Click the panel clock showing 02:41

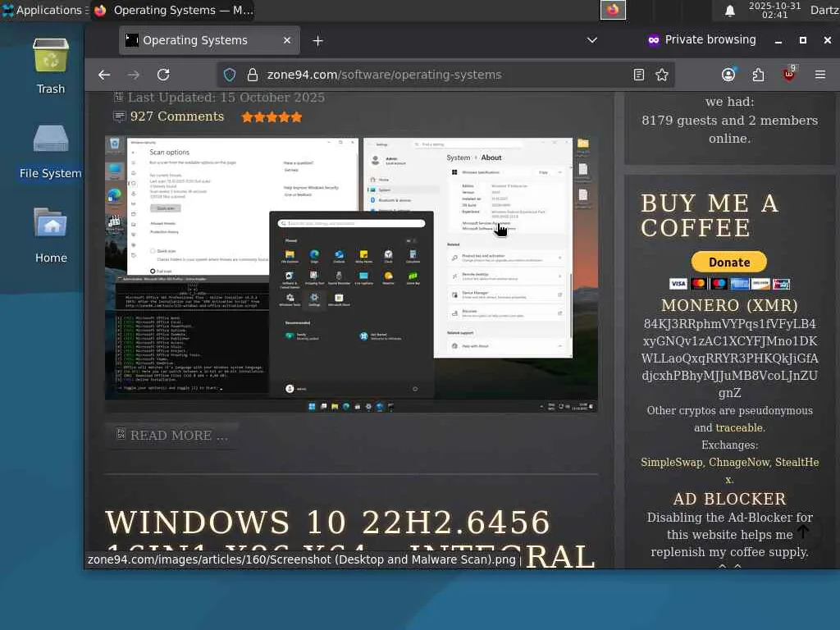774,10
